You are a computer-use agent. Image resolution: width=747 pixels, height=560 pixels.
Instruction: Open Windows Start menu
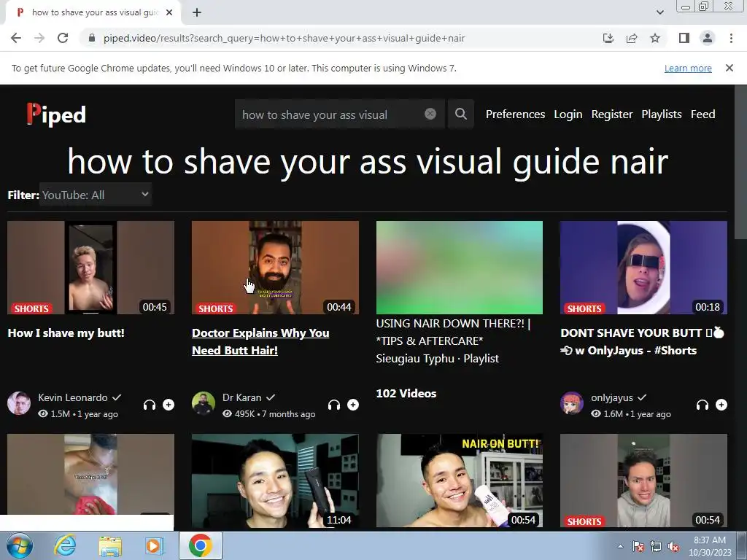click(x=19, y=545)
